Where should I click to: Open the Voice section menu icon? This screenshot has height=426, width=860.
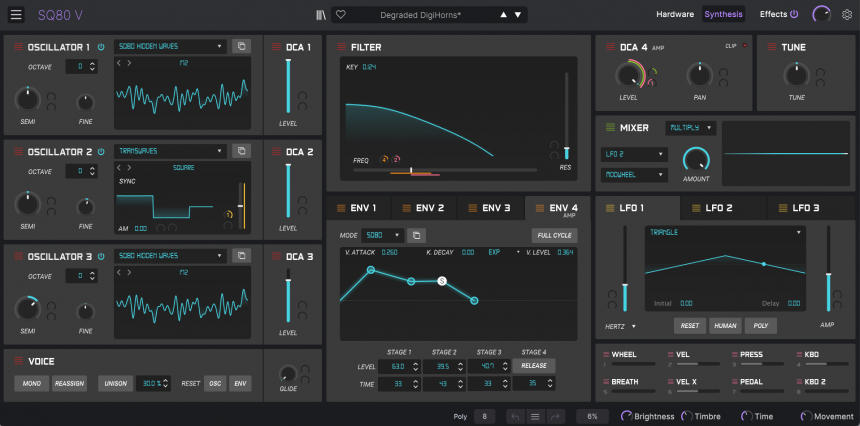point(19,361)
